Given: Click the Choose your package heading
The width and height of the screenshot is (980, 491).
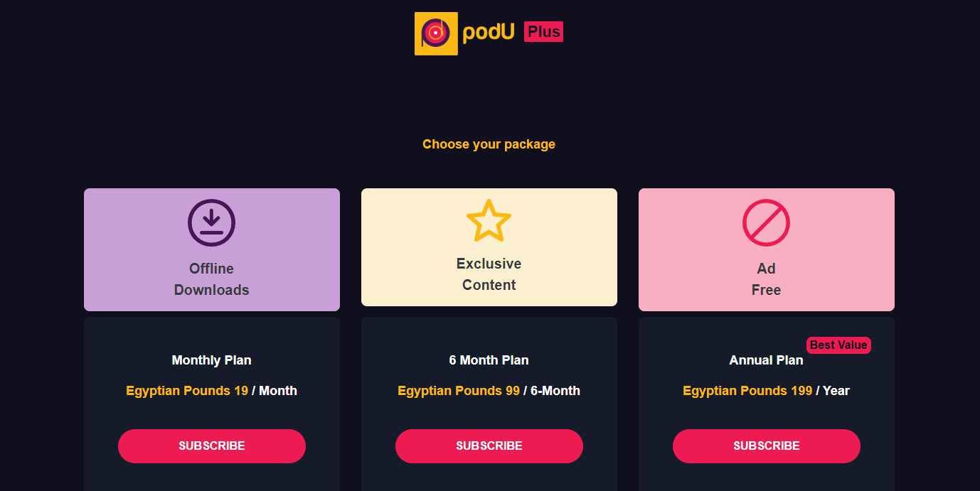Looking at the screenshot, I should coord(489,144).
